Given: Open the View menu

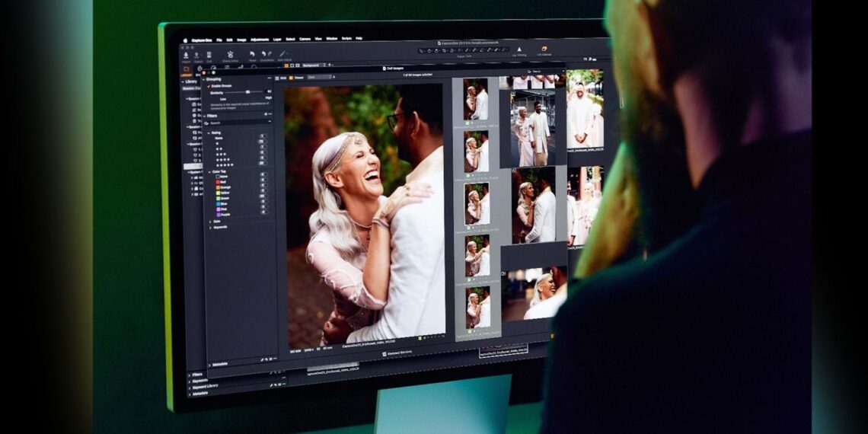Looking at the screenshot, I should click(x=318, y=39).
